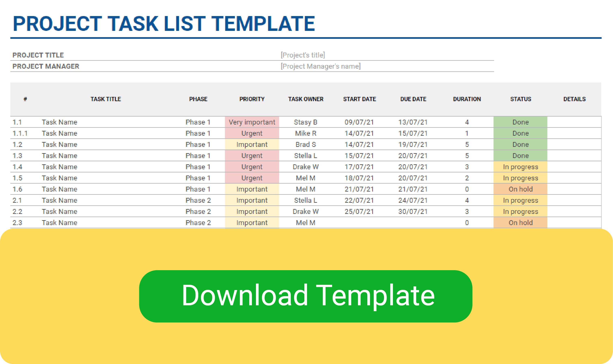Click the On hold status for task 1.6
The image size is (613, 364).
[521, 189]
